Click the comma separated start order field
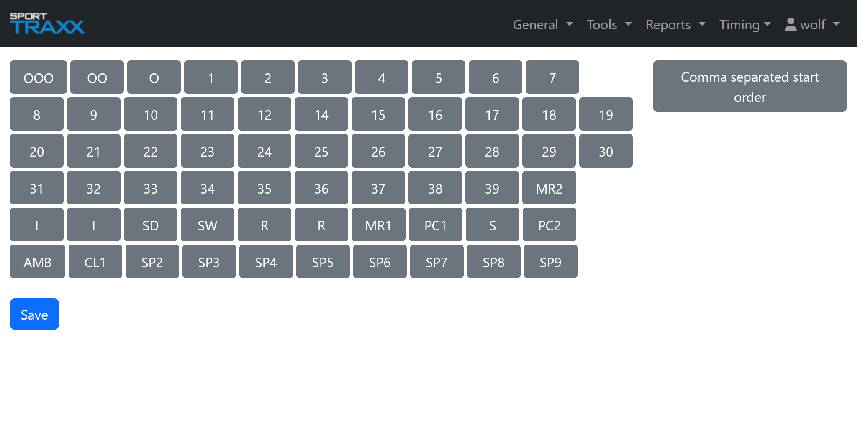Screen dimensions: 868x439 click(x=750, y=86)
